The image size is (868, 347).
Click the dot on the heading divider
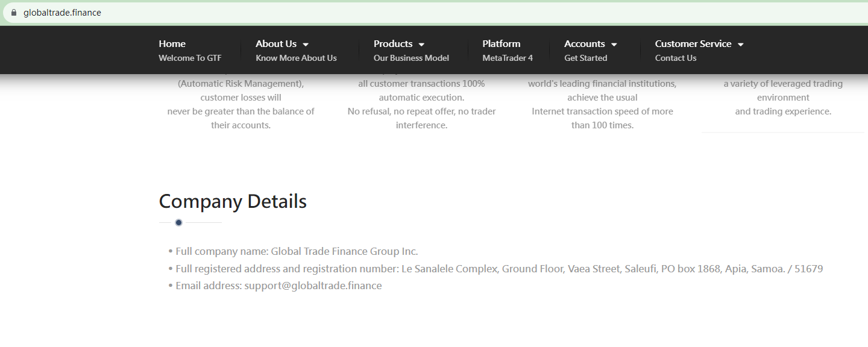[178, 222]
